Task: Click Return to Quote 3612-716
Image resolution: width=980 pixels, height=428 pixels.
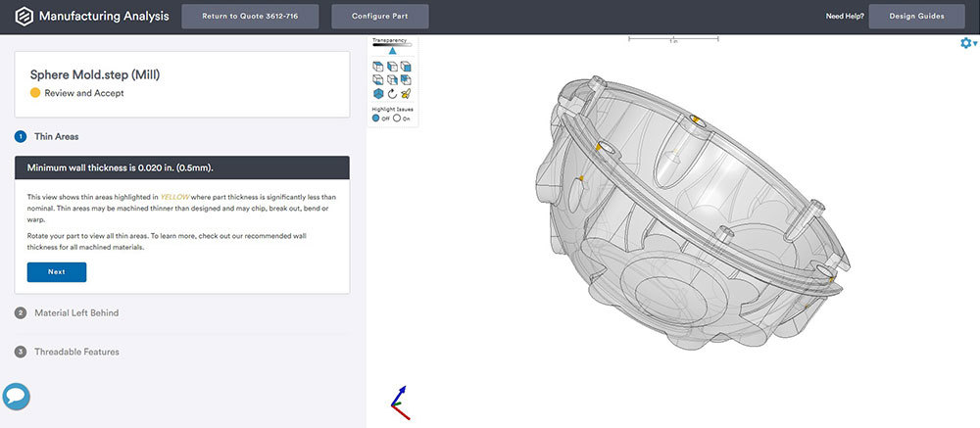Action: 251,16
